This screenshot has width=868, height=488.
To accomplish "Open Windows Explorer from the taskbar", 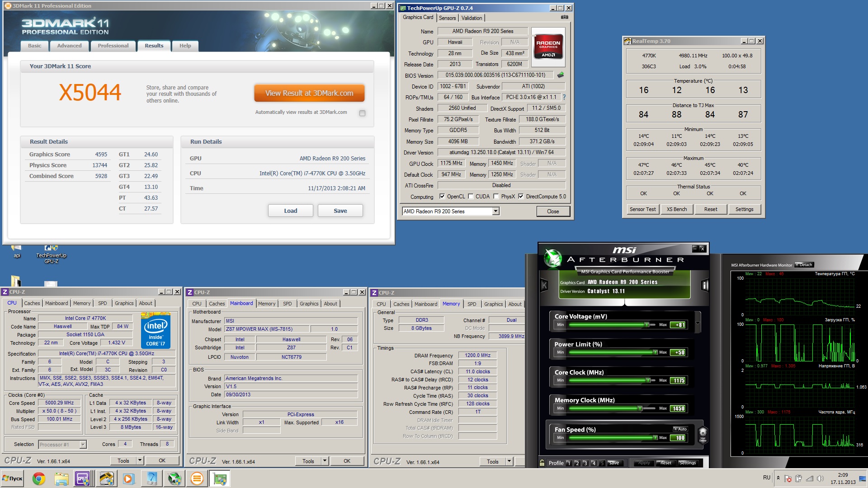I will pos(61,479).
